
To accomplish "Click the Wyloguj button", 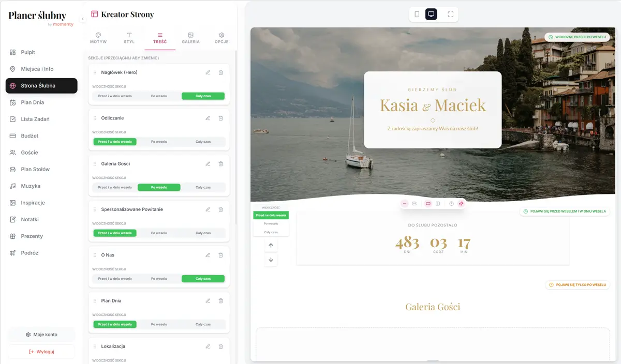I will point(41,352).
